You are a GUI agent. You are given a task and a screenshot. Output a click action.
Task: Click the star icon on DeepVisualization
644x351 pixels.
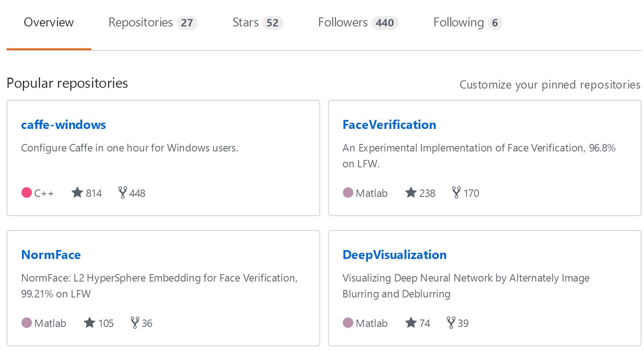point(411,322)
